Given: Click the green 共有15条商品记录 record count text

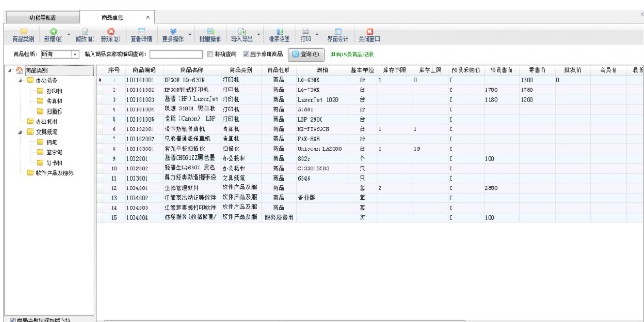Looking at the screenshot, I should click(x=352, y=55).
